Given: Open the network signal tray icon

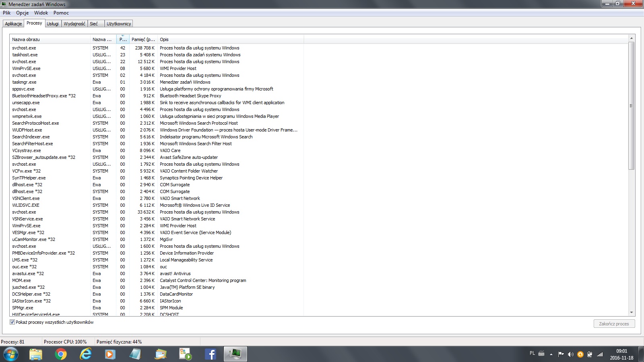Looking at the screenshot, I should pyautogui.click(x=600, y=354).
